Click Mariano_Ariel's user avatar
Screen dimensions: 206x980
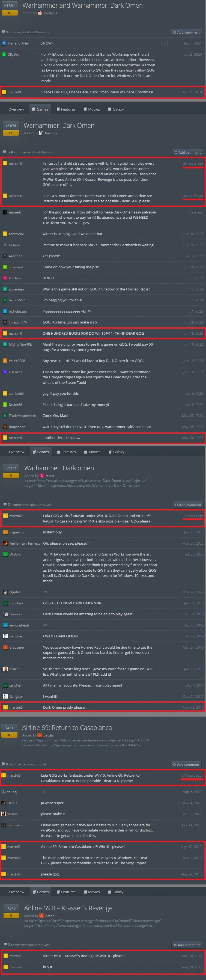coord(4,43)
